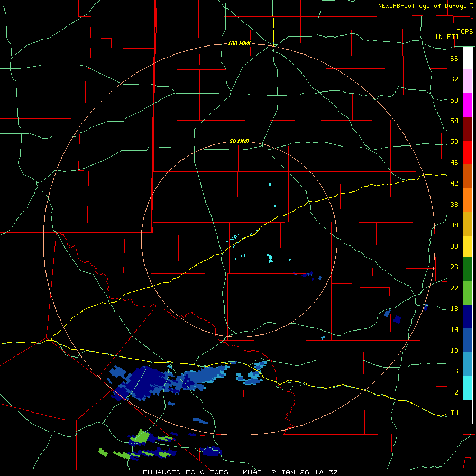The height and width of the screenshot is (476, 476).
Task: Click the "42" legend value
Action: tap(454, 184)
